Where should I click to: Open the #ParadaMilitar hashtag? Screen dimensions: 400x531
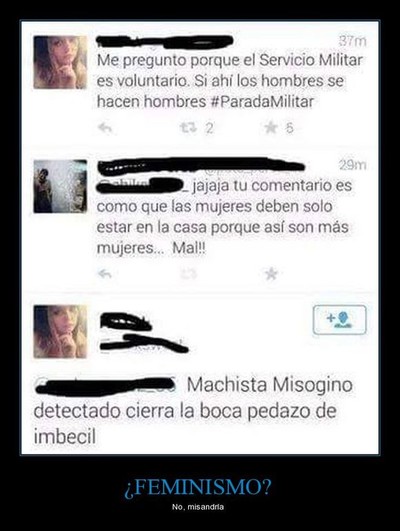[x=262, y=102]
